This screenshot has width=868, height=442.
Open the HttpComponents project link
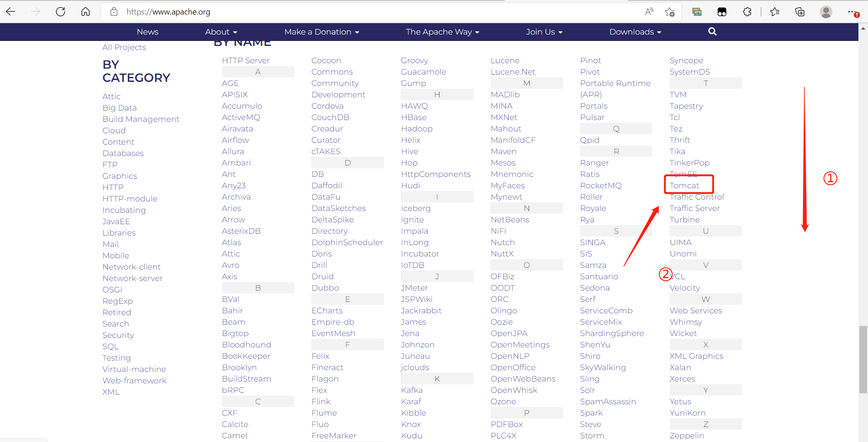pyautogui.click(x=436, y=174)
